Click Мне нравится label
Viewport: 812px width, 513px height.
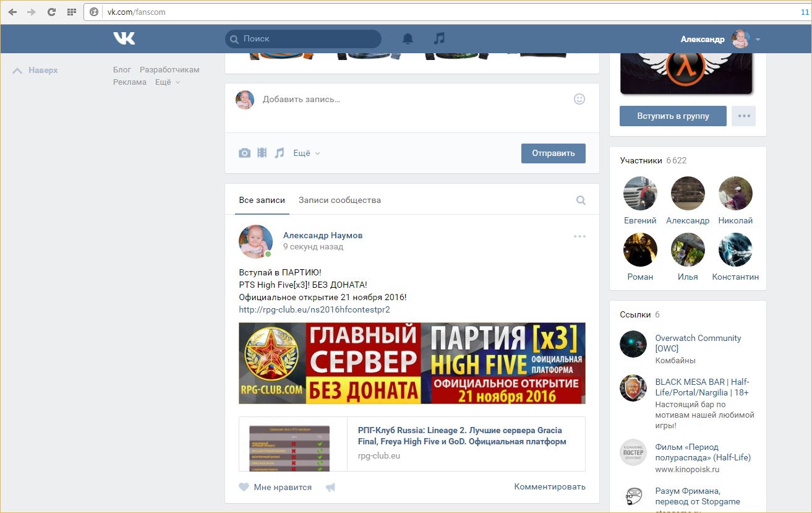(283, 487)
